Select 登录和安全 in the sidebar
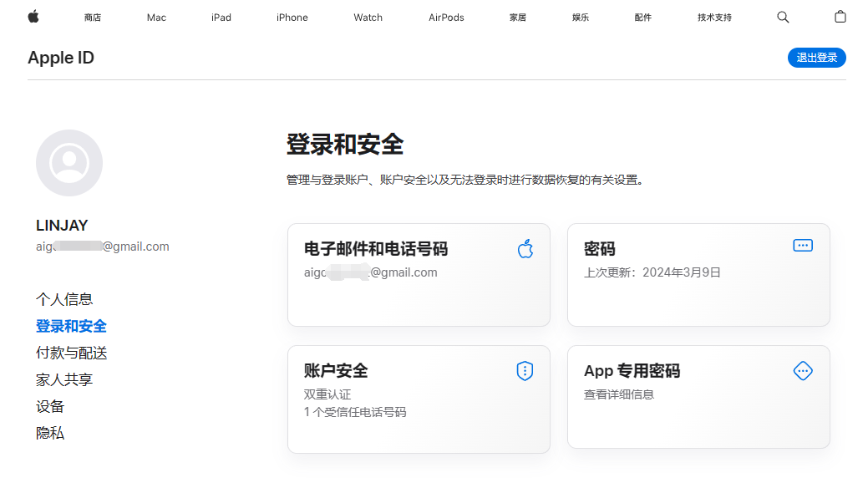Screen dimensions: 868x478 [71, 326]
